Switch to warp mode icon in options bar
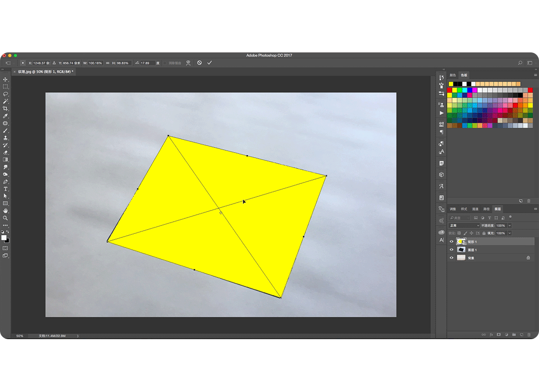539x392 pixels. 188,63
